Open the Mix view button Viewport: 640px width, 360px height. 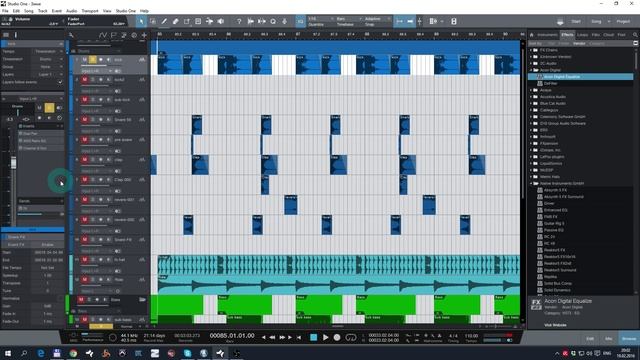(x=609, y=338)
